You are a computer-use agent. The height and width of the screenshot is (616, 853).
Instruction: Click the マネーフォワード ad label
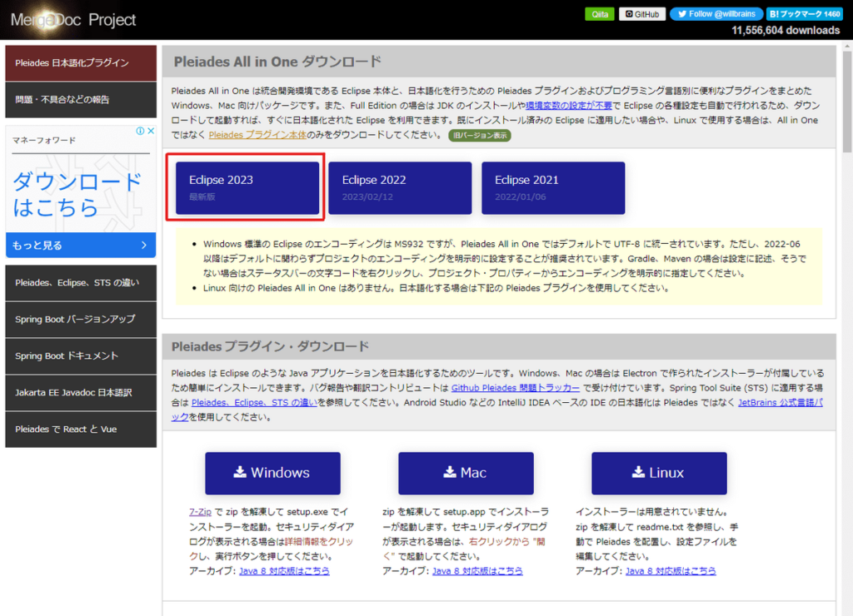coord(44,141)
